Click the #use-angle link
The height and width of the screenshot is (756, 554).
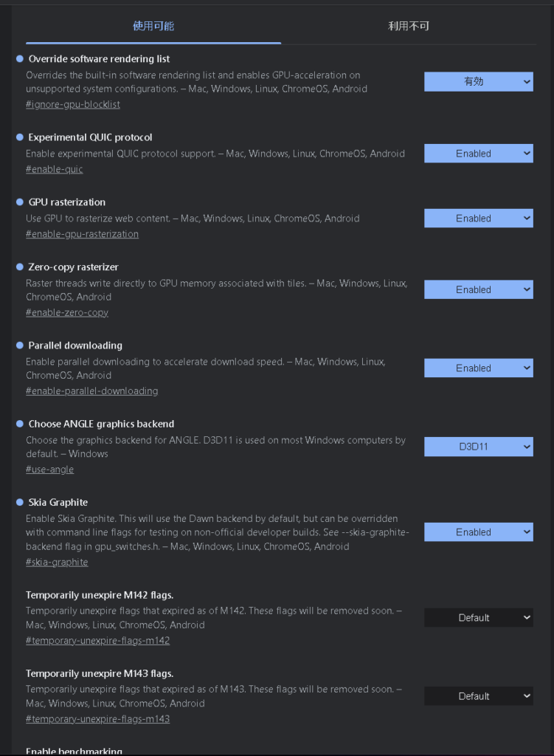(x=50, y=470)
